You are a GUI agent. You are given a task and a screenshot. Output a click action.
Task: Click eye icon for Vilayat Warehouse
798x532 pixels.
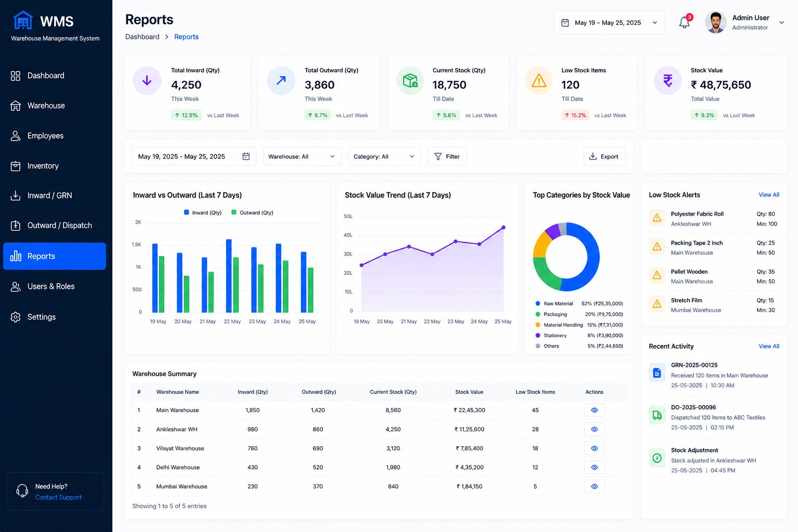click(x=594, y=448)
